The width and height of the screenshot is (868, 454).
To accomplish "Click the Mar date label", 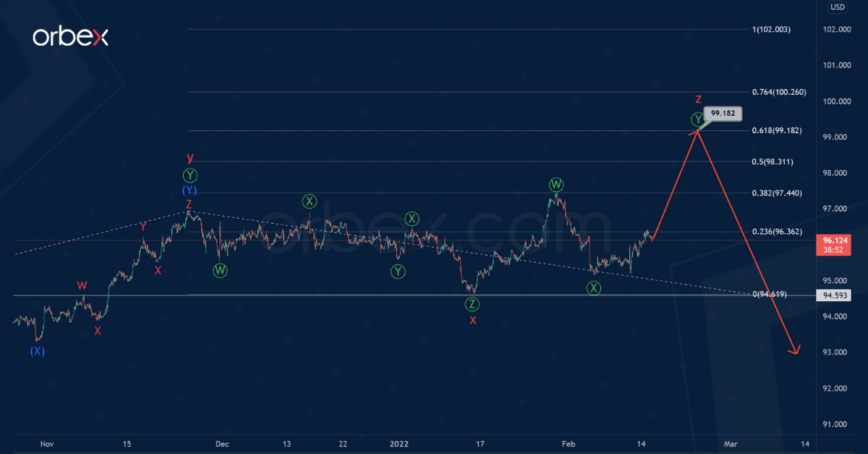I will 731,443.
